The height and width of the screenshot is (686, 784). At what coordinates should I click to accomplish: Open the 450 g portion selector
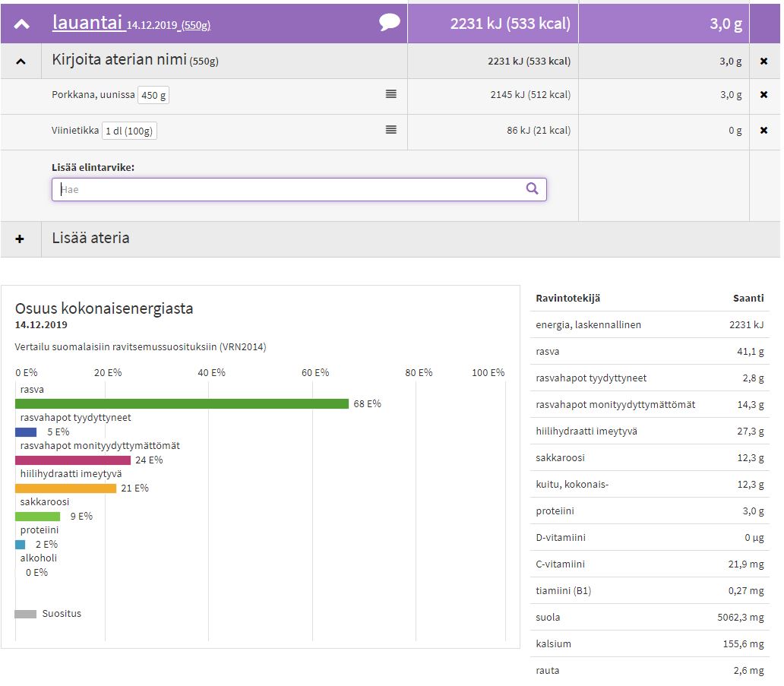[x=154, y=96]
